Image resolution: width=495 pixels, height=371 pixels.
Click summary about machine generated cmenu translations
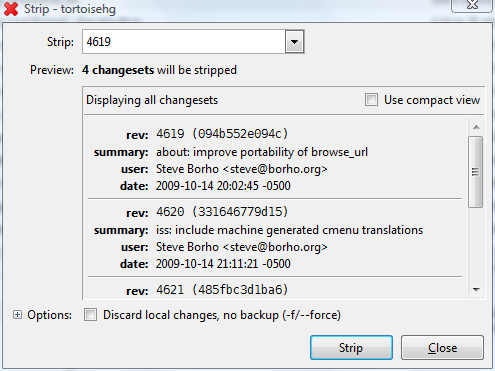click(289, 230)
